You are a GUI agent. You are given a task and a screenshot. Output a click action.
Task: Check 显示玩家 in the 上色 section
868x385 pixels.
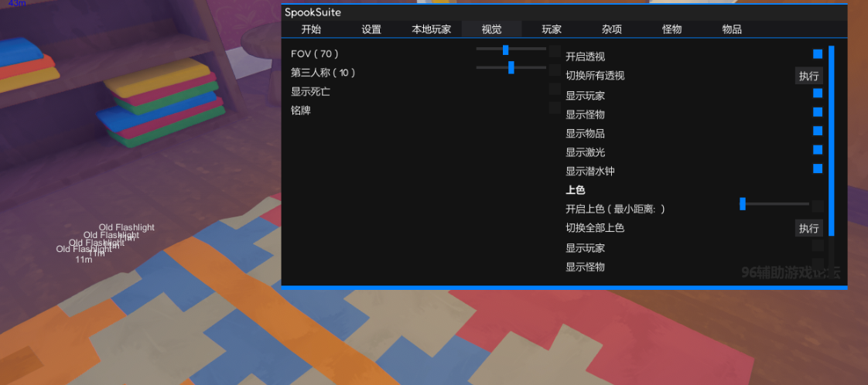point(818,246)
